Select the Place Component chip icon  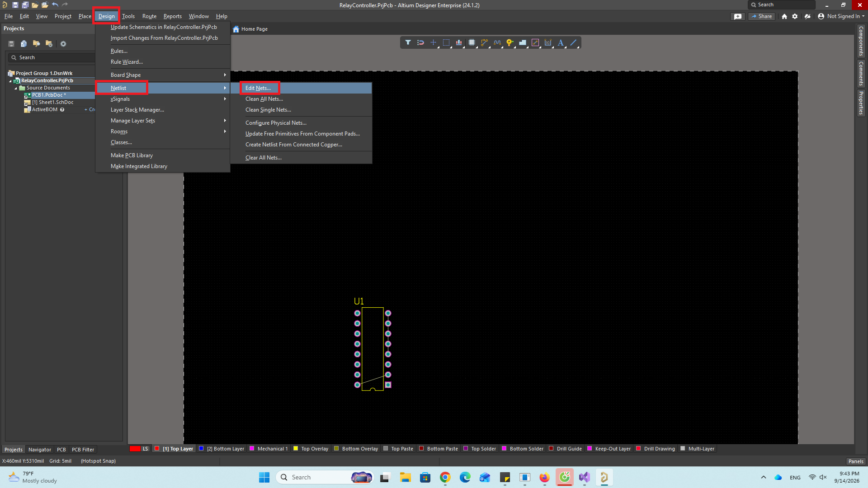click(472, 42)
